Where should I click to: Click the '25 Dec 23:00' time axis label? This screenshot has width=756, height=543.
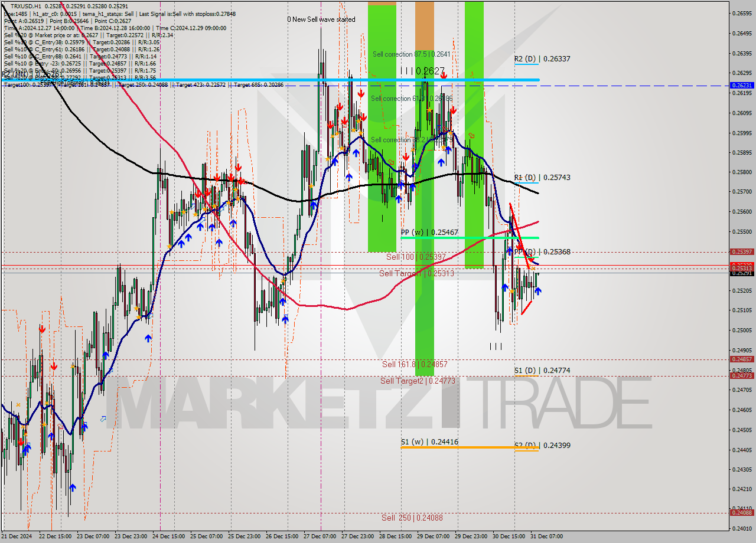(x=245, y=537)
